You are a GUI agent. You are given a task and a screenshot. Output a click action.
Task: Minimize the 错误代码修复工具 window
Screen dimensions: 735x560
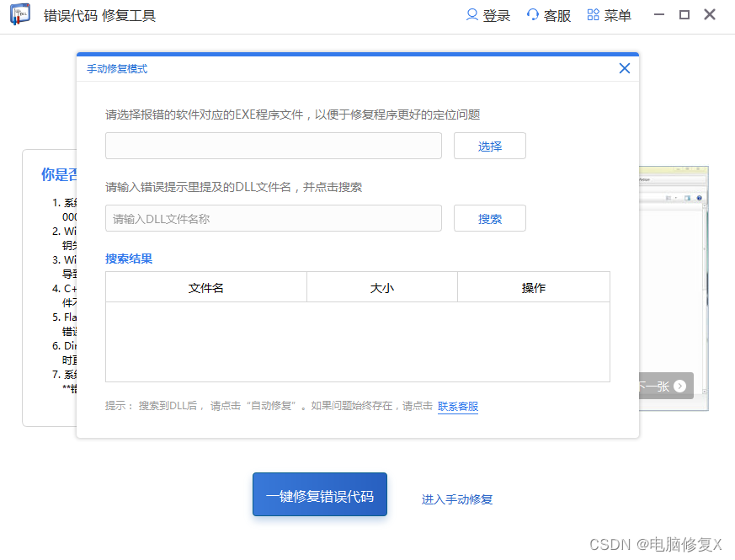(659, 15)
